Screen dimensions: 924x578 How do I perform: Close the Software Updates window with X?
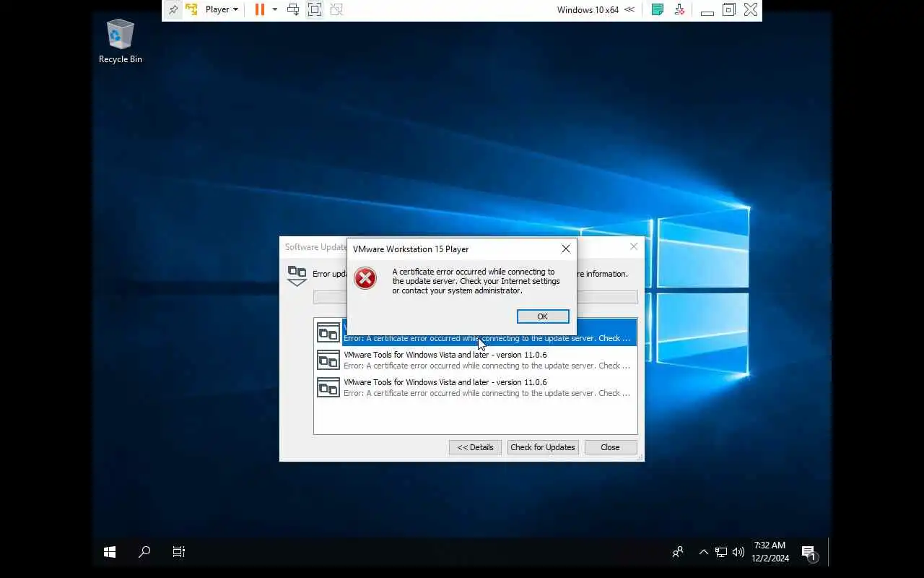[634, 246]
